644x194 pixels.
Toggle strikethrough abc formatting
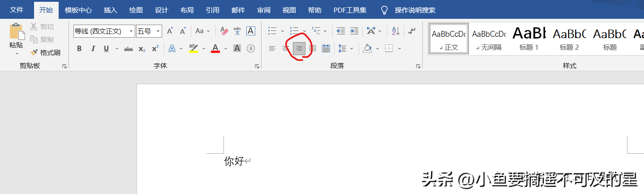click(129, 48)
